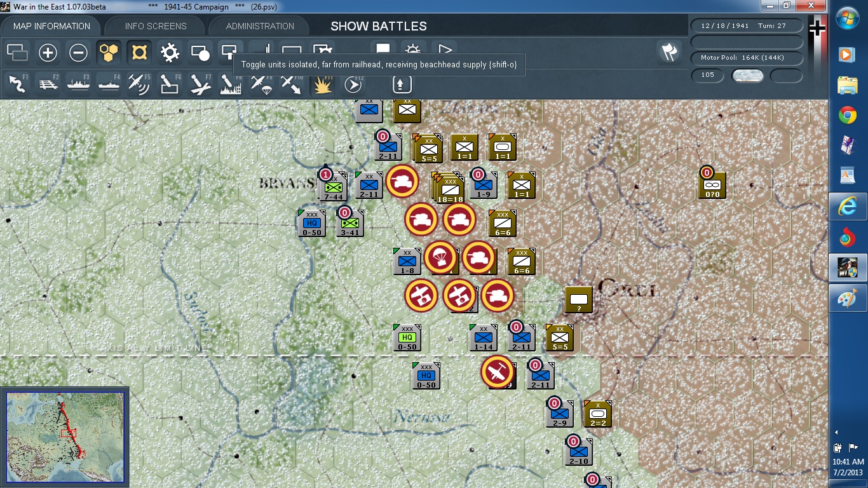Viewport: 868px width, 488px height.
Task: Select the F9 air transport icon
Action: pyautogui.click(x=261, y=84)
